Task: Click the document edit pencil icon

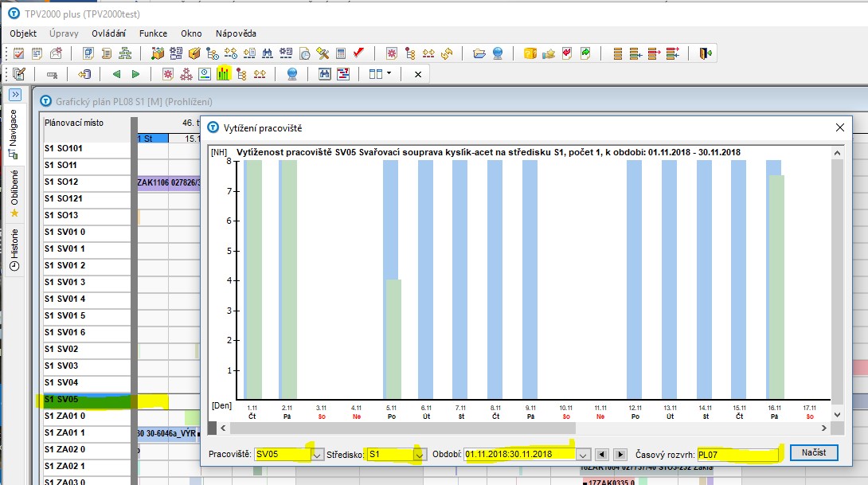Action: click(x=19, y=74)
